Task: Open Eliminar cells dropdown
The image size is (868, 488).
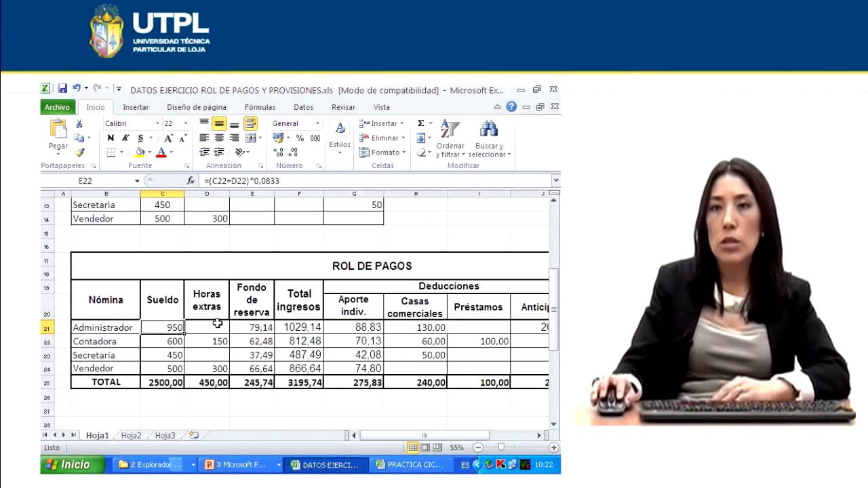Action: point(382,138)
